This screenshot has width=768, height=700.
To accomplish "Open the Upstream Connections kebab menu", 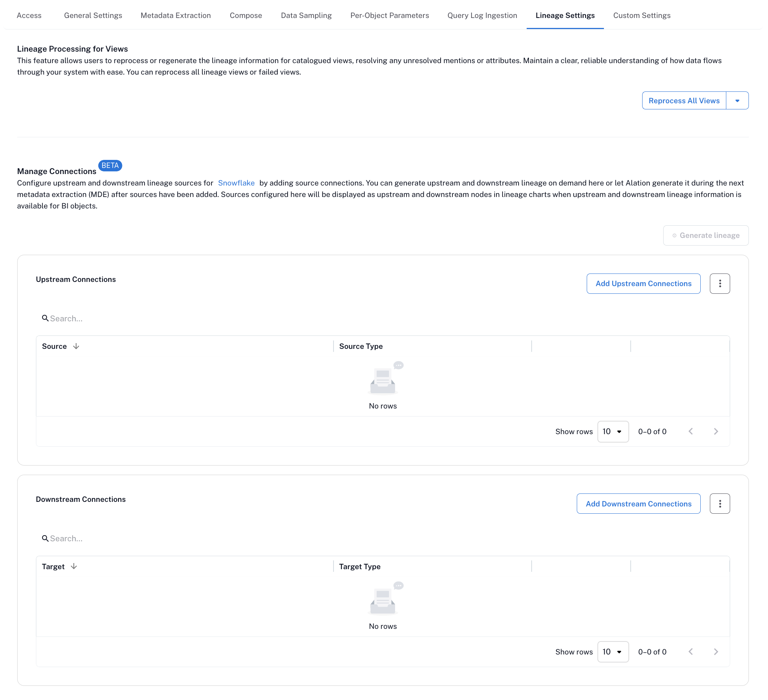I will pos(719,283).
